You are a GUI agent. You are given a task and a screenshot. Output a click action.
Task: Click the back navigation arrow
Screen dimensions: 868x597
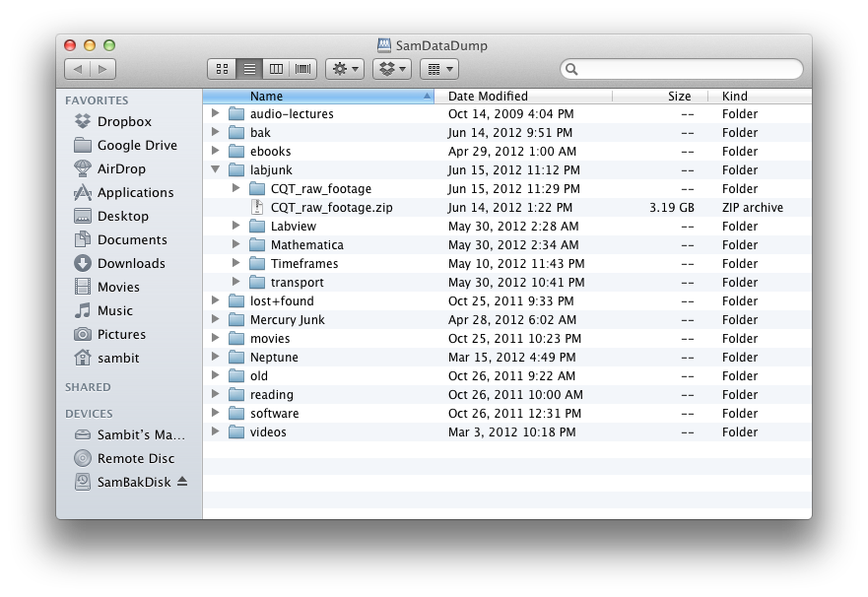(78, 68)
